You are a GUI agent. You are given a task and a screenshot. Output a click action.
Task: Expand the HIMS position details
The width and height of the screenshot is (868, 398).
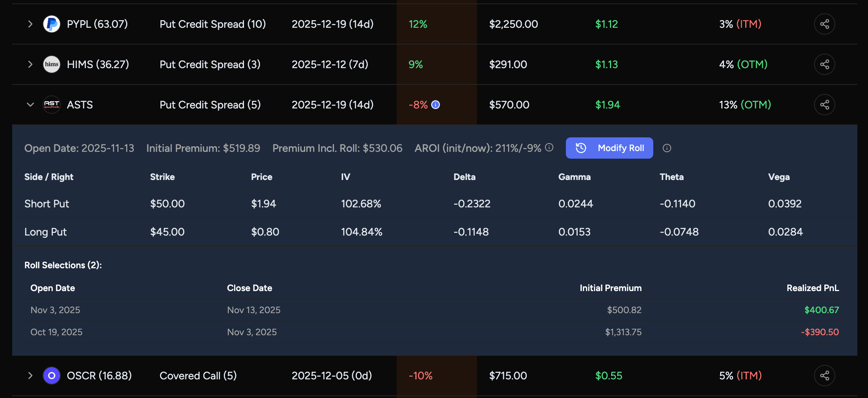[x=30, y=64]
